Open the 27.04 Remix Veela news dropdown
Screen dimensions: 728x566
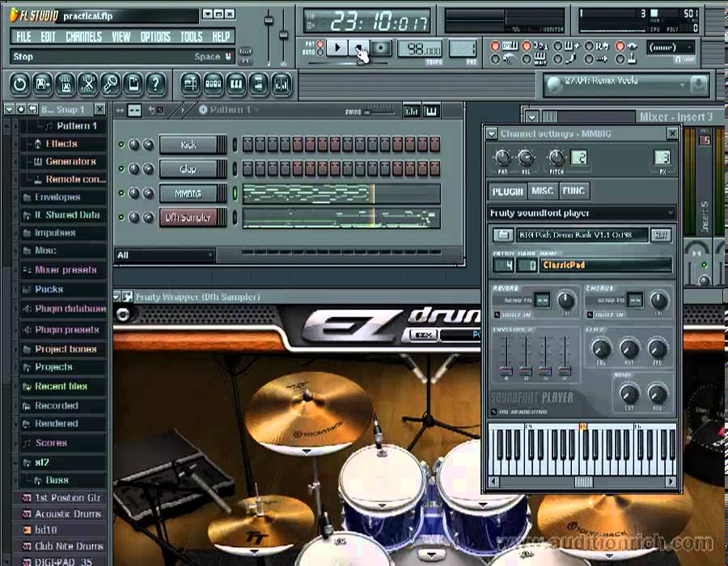pyautogui.click(x=682, y=85)
